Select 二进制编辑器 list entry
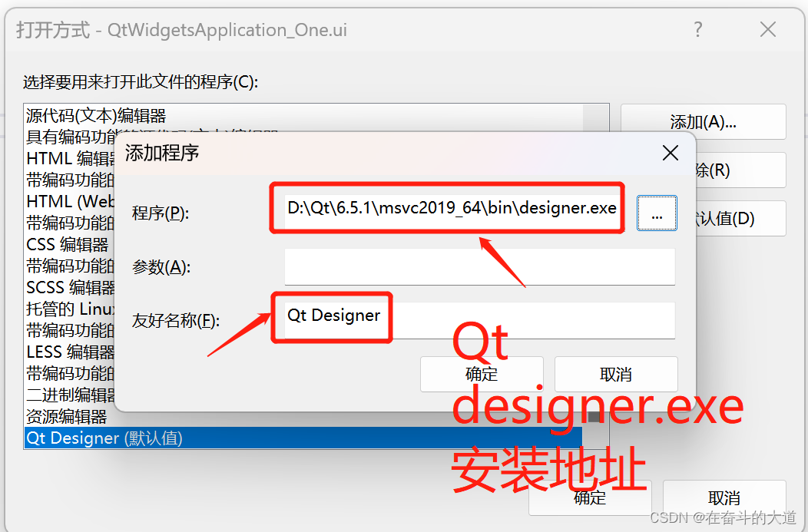The height and width of the screenshot is (532, 808). point(71,395)
